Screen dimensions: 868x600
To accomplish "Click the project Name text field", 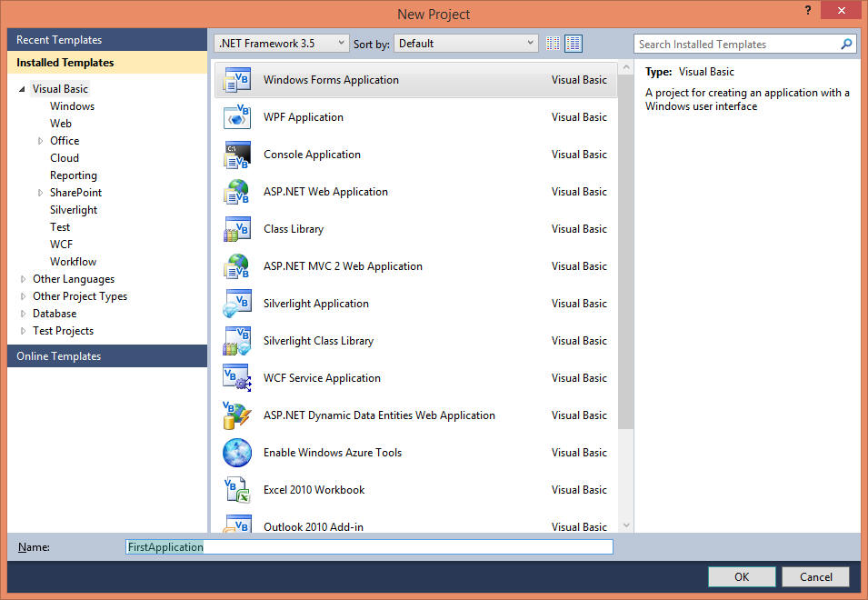I will click(x=369, y=547).
